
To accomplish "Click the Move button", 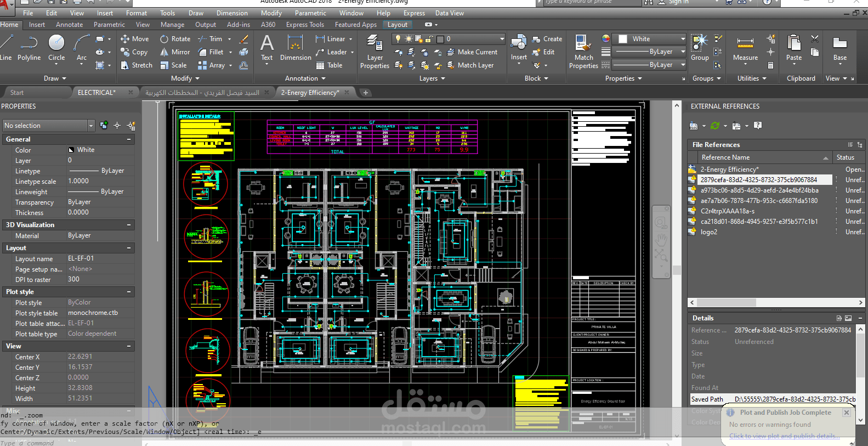I will point(135,39).
